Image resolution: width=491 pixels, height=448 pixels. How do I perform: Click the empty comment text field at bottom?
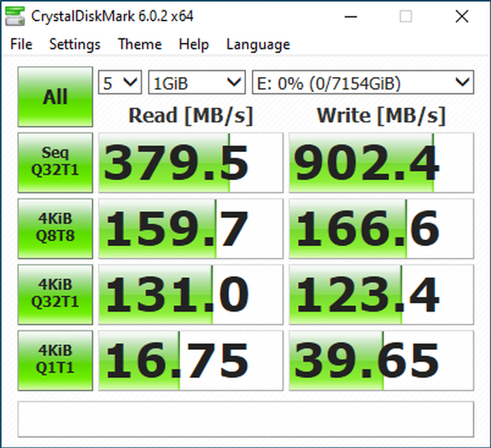click(245, 419)
